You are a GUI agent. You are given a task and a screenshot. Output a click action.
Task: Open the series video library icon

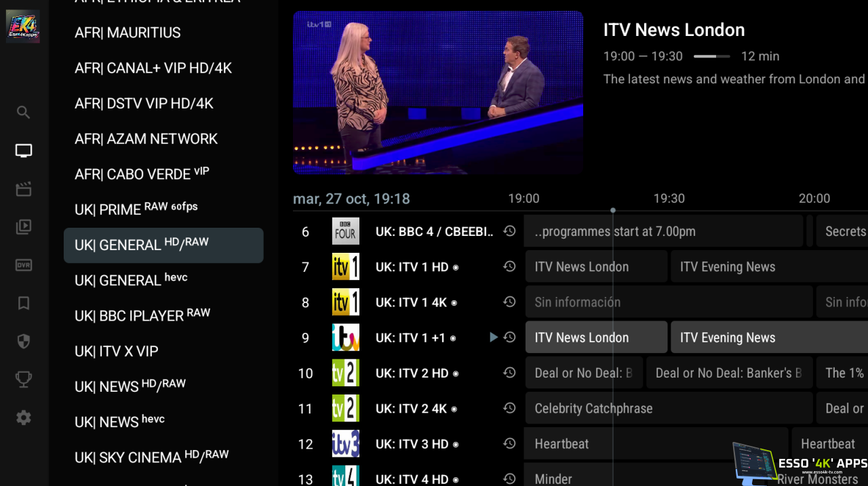24,227
